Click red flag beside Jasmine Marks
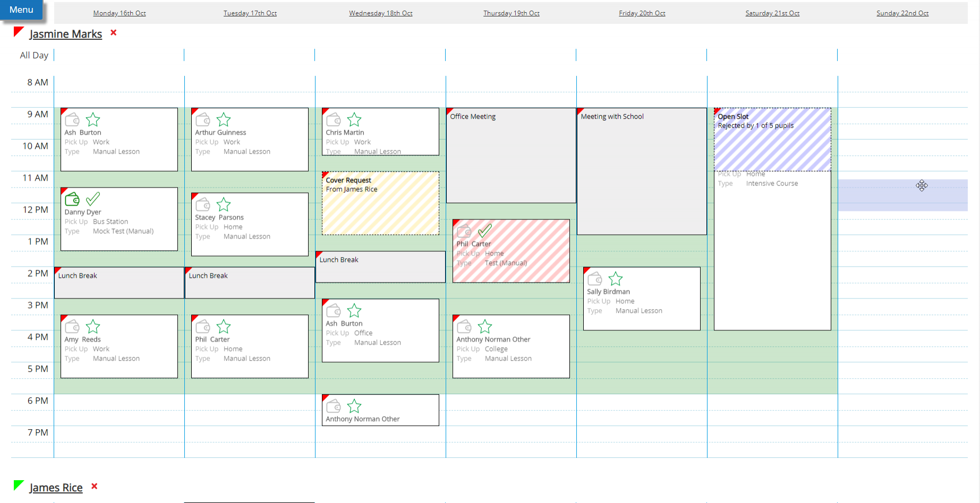980x503 pixels. (19, 32)
